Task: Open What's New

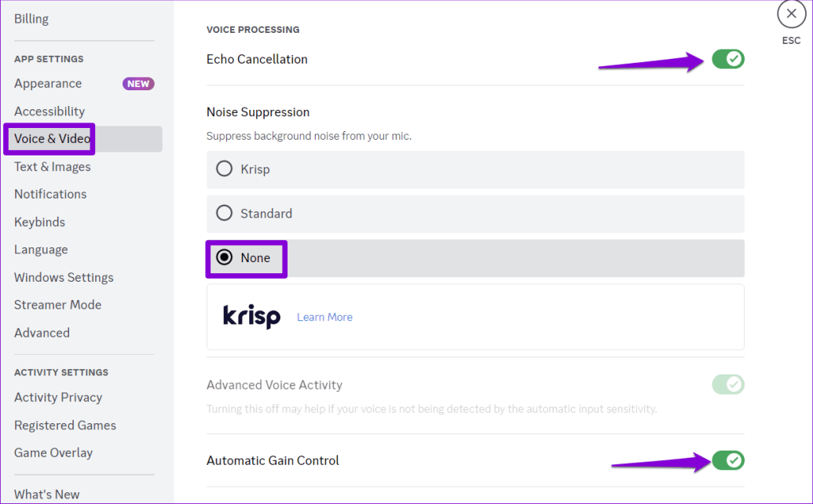Action: [47, 494]
